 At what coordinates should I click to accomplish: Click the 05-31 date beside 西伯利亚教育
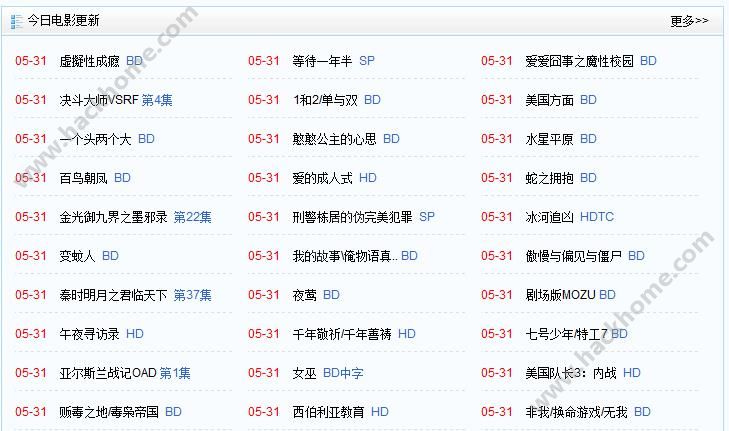click(264, 412)
